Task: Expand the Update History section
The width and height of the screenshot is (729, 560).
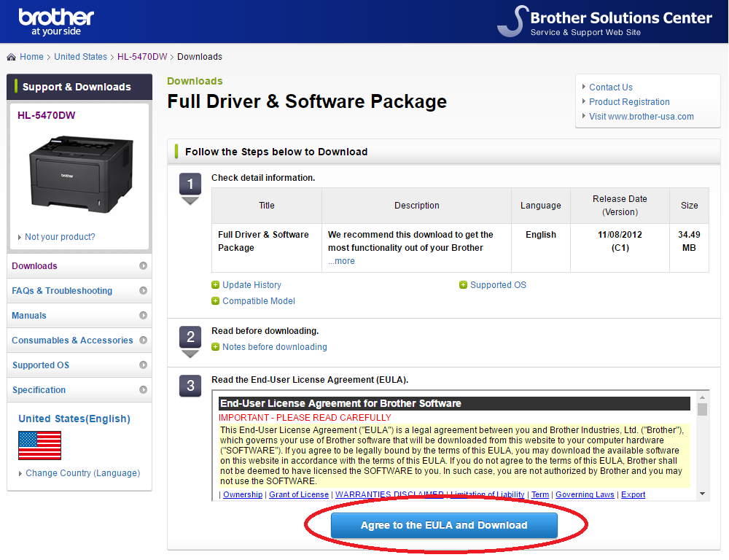Action: [x=252, y=285]
